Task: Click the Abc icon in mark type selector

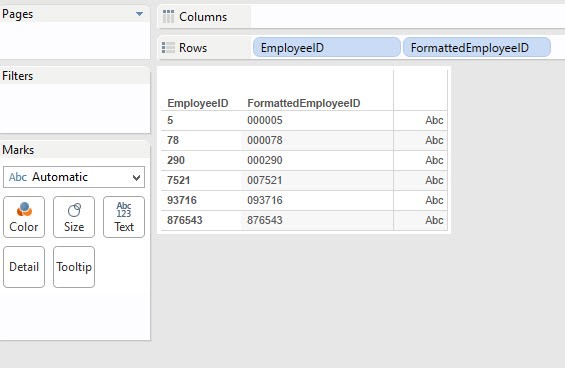Action: coord(18,177)
